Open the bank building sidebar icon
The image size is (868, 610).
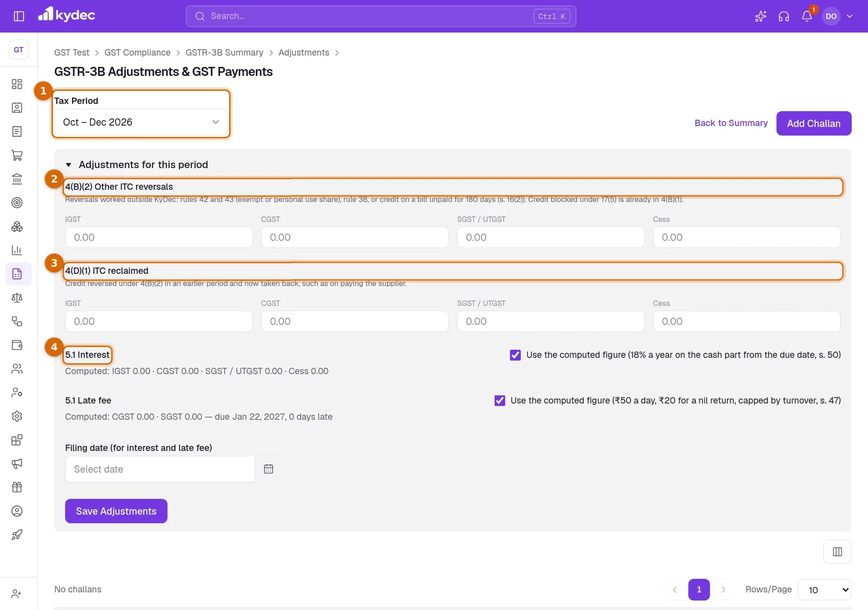[x=17, y=179]
